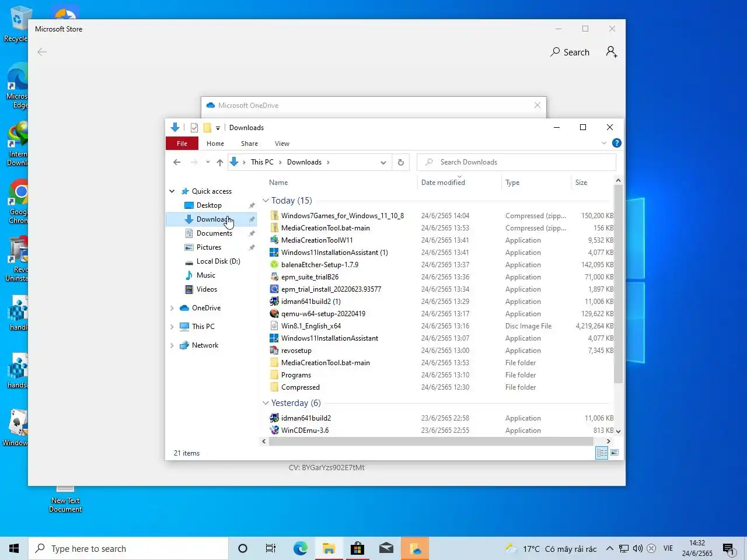Open the Microsoft Store account sign-in icon
The width and height of the screenshot is (747, 560).
(612, 52)
